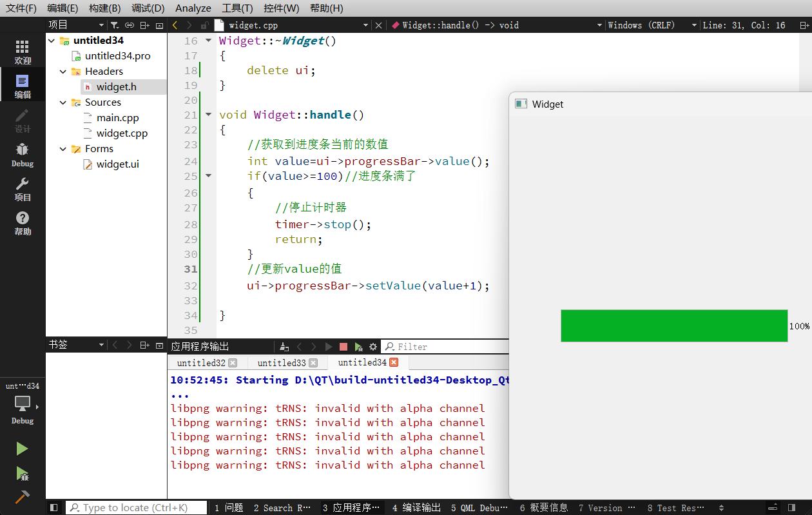Fold the if block at line 25
Image resolution: width=812 pixels, height=515 pixels.
(x=208, y=175)
